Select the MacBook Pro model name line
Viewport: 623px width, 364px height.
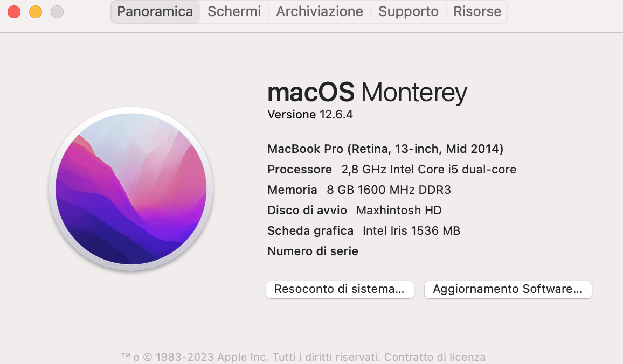385,149
